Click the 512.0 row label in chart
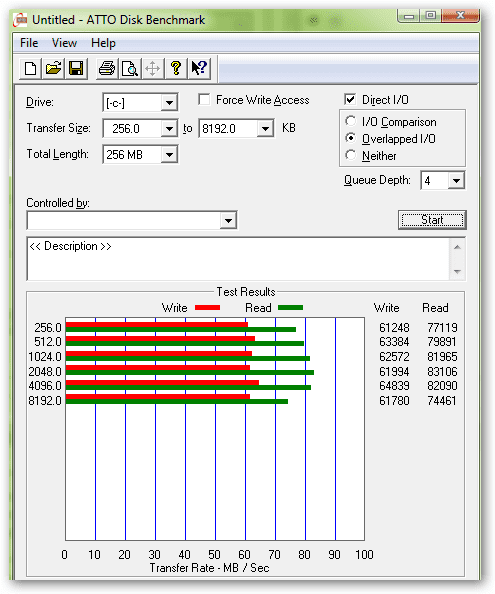Screen dimensions: 495x594 [48, 342]
